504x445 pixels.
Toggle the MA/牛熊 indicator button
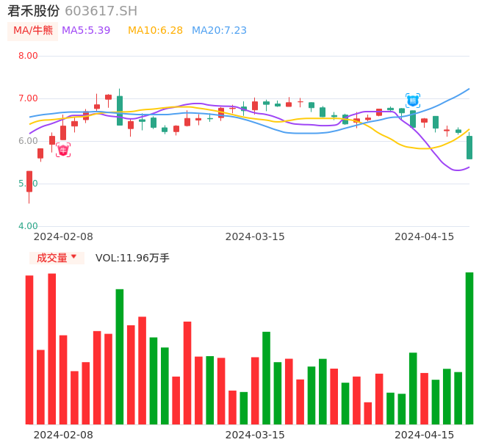click(33, 31)
